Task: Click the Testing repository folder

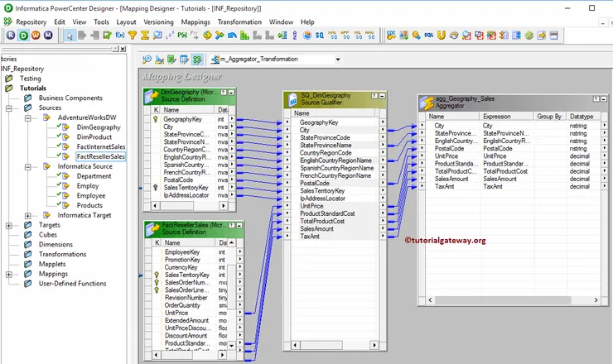Action: pos(31,79)
